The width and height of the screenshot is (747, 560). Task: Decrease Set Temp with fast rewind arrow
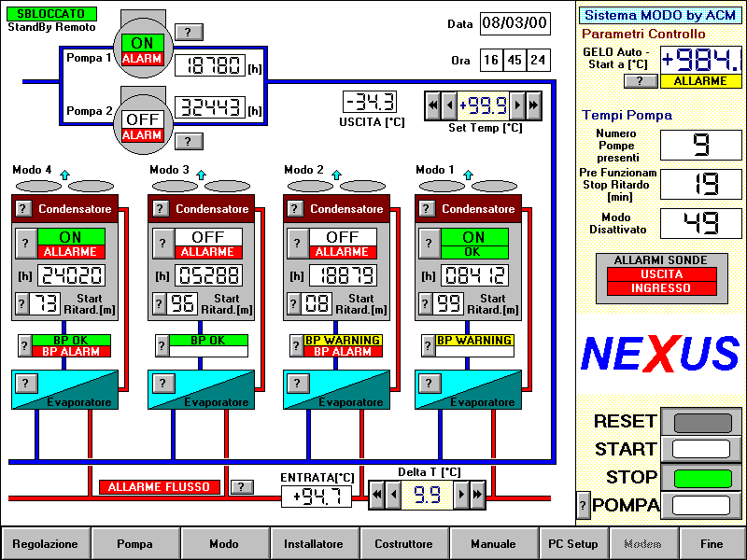[433, 105]
